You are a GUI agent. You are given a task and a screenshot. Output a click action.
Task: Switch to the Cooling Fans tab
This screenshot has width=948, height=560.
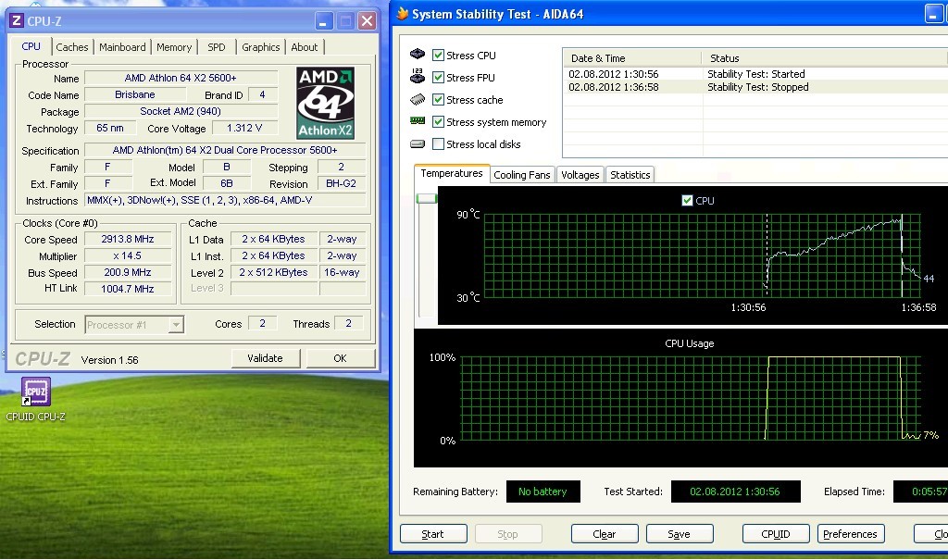(x=522, y=175)
